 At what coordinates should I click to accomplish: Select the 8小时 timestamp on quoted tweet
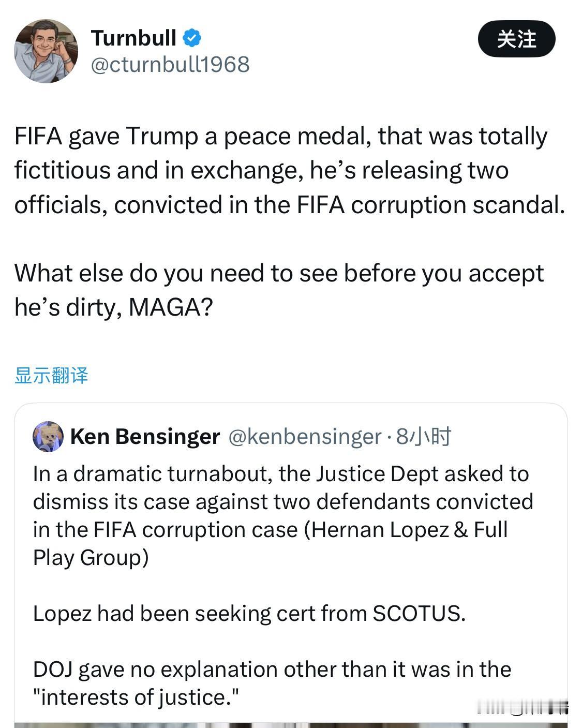click(x=424, y=436)
